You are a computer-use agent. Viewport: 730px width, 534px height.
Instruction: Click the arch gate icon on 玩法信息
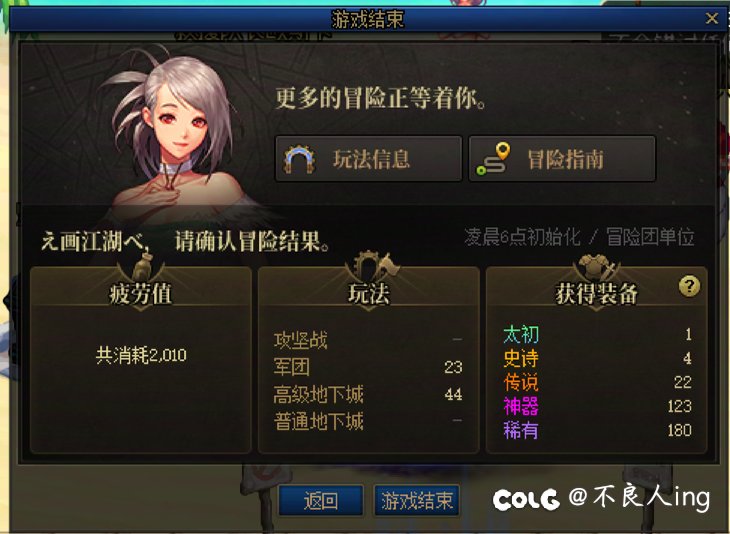point(299,160)
